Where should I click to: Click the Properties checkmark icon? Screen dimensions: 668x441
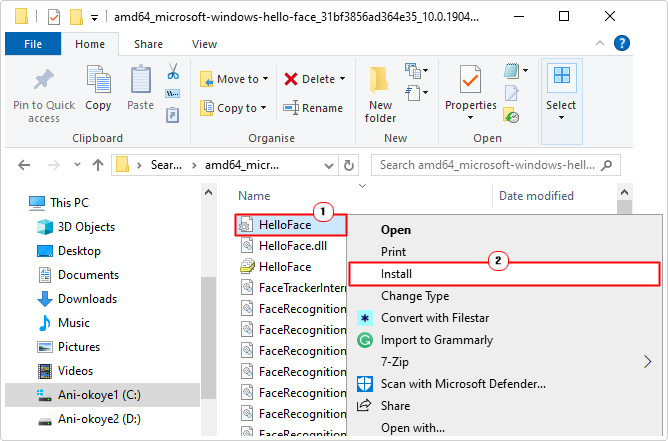[x=470, y=79]
